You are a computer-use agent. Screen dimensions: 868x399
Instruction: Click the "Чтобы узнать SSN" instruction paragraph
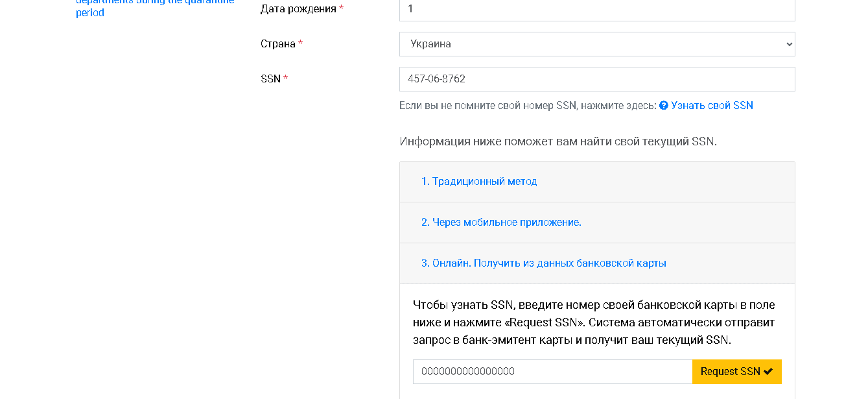tap(594, 322)
